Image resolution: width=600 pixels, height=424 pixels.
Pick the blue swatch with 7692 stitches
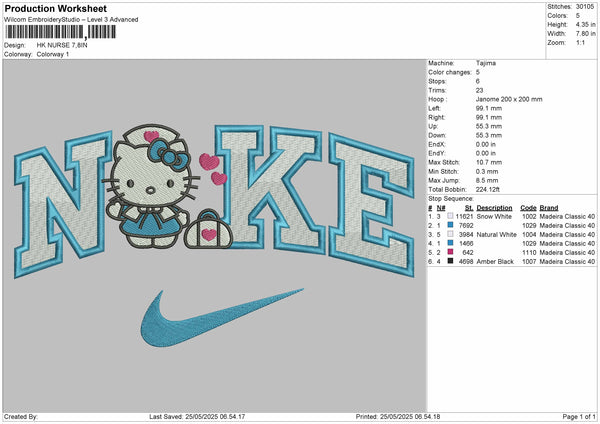[450, 225]
